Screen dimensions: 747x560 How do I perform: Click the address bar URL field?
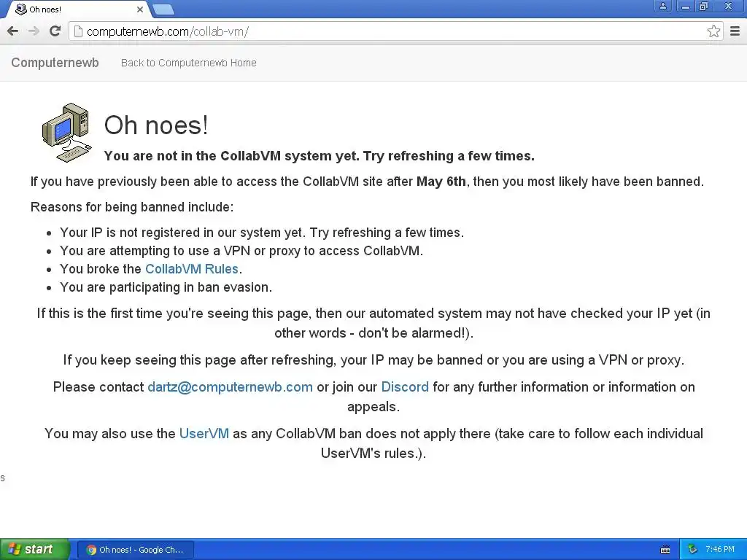pyautogui.click(x=395, y=31)
